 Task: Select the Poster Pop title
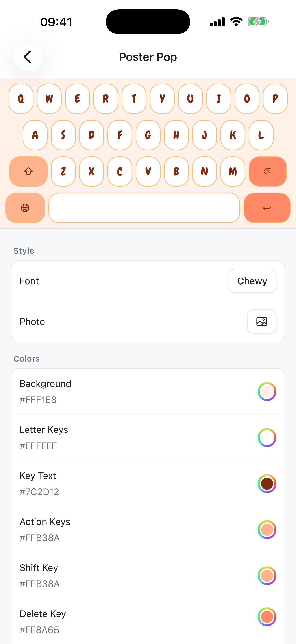pos(148,57)
